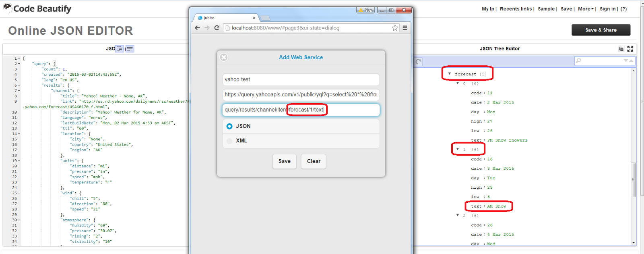Click tree editor scroll down arrow
Screen dimensions: 644x254
[x=634, y=243]
